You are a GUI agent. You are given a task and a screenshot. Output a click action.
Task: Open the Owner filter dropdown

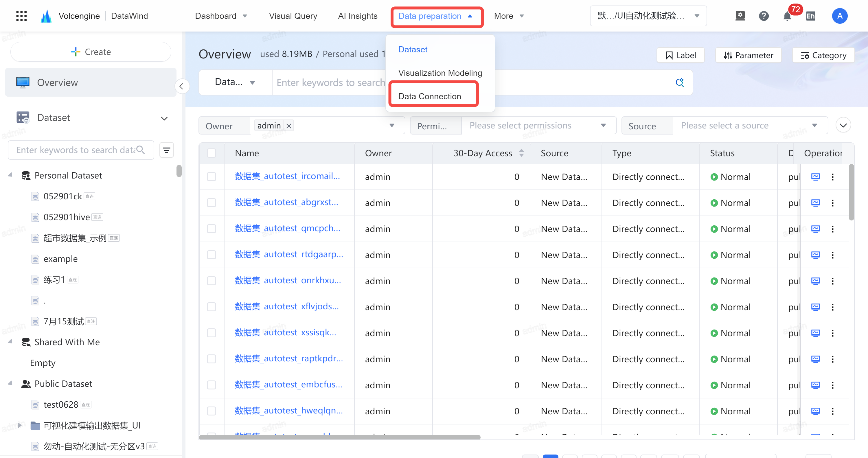coord(327,126)
